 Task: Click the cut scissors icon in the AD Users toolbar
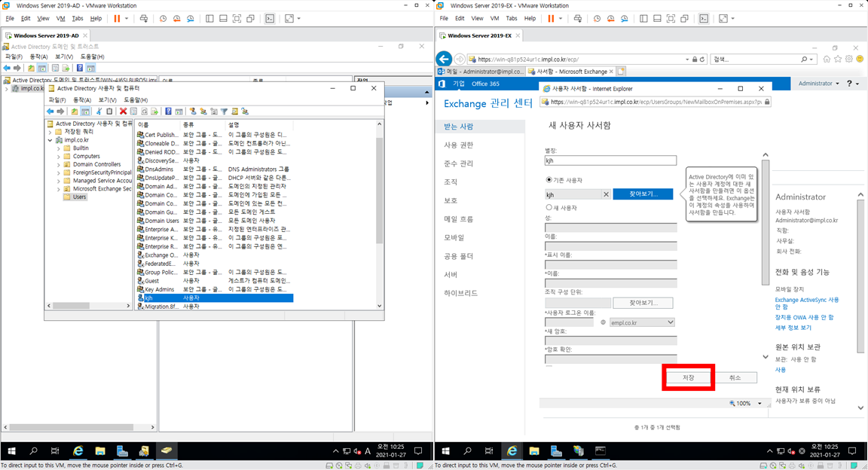[x=99, y=111]
